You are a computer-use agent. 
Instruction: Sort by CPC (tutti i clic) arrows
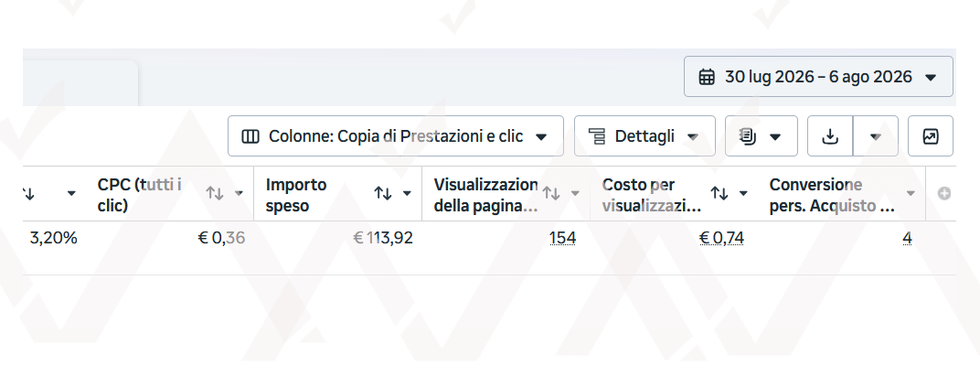pos(215,194)
